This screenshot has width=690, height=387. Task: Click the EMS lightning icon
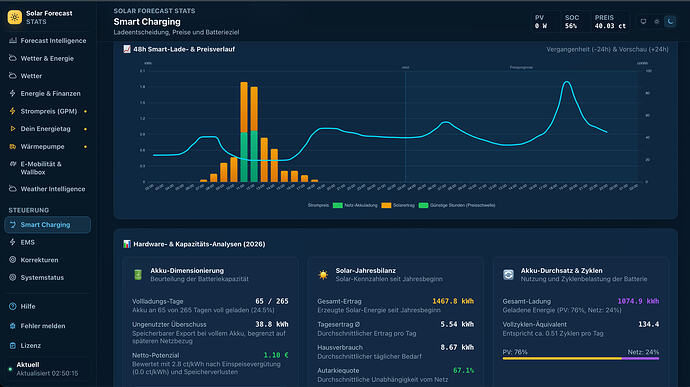(13, 242)
